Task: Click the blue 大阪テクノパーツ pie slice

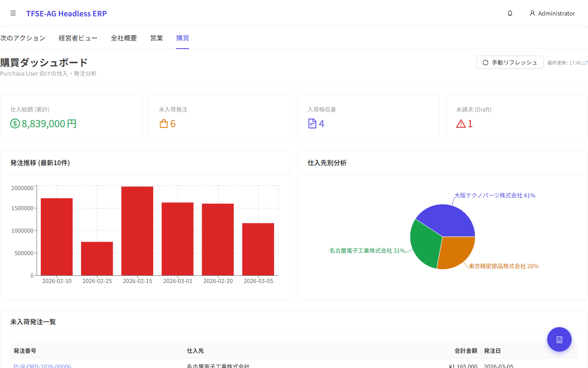Action: click(x=447, y=219)
